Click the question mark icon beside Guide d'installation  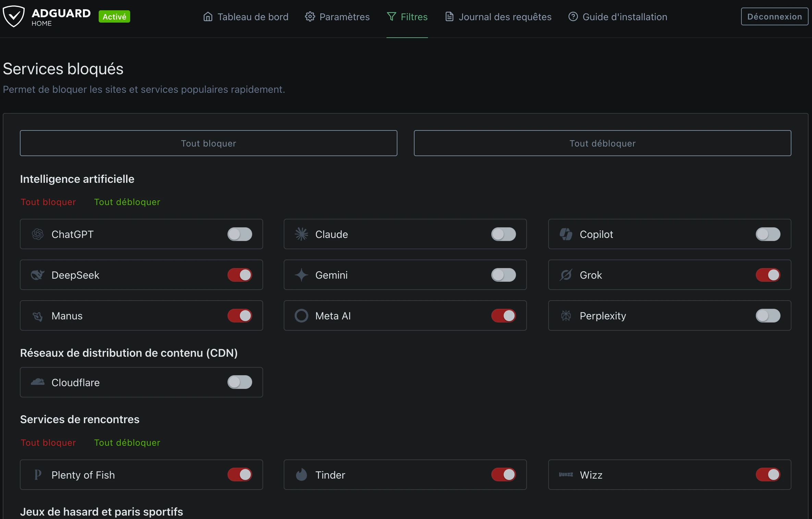click(573, 16)
